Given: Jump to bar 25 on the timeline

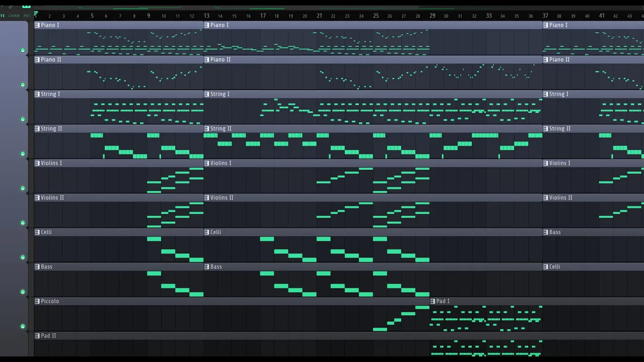Looking at the screenshot, I should click(376, 16).
